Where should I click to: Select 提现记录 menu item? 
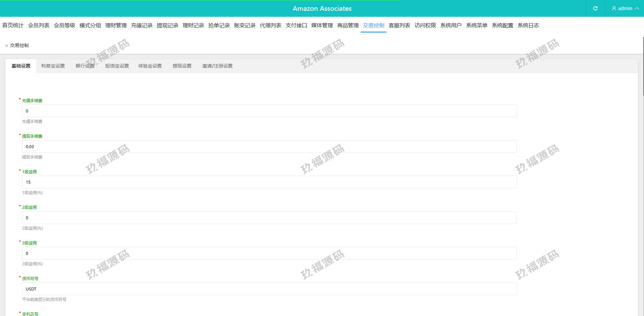(167, 26)
